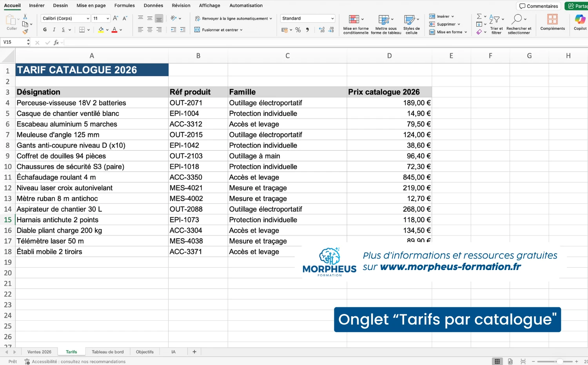Click the Coller paste icon
Image resolution: width=588 pixels, height=365 pixels.
coord(11,20)
